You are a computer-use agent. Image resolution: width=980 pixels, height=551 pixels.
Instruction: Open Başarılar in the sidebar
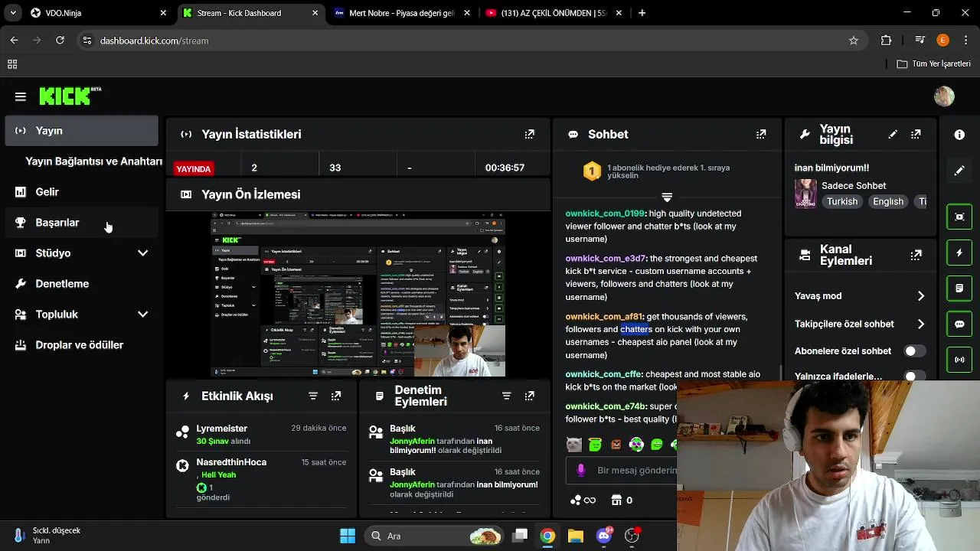(81, 223)
